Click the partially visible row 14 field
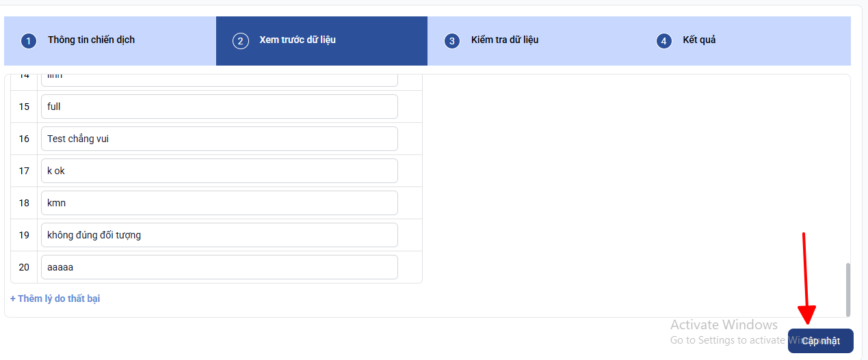Viewport: 868px width, 360px height. (219, 79)
